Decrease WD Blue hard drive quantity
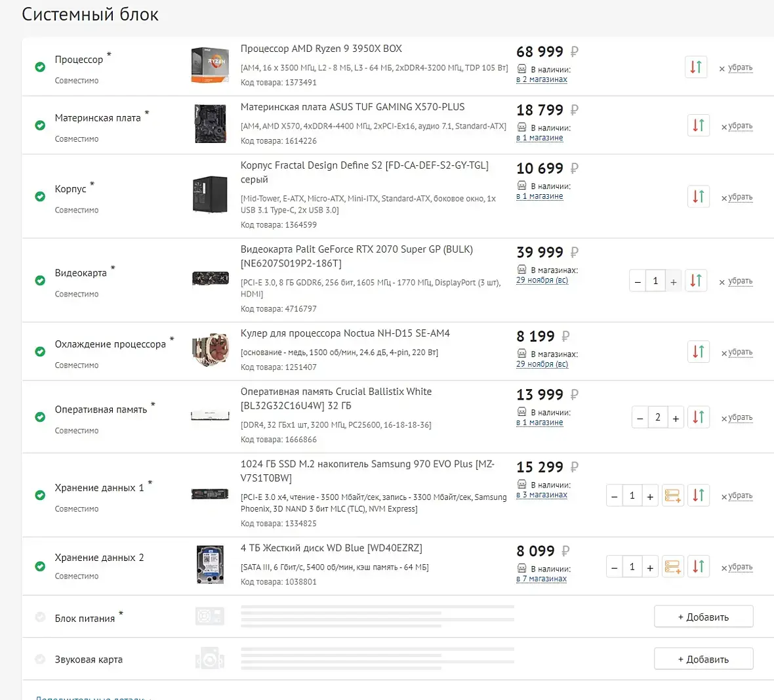 pyautogui.click(x=614, y=567)
